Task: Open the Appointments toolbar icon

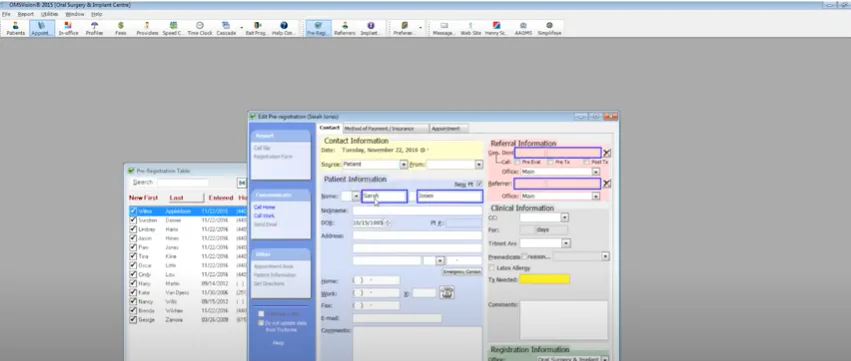Action: tap(42, 28)
